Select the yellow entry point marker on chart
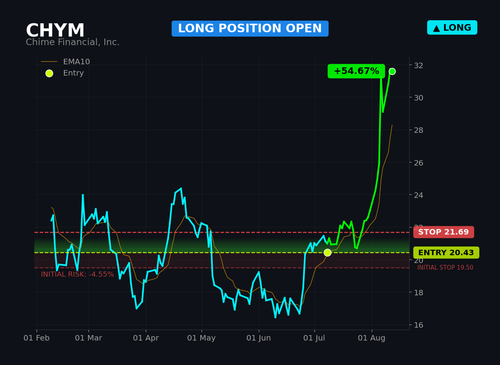The height and width of the screenshot is (365, 500). point(327,253)
